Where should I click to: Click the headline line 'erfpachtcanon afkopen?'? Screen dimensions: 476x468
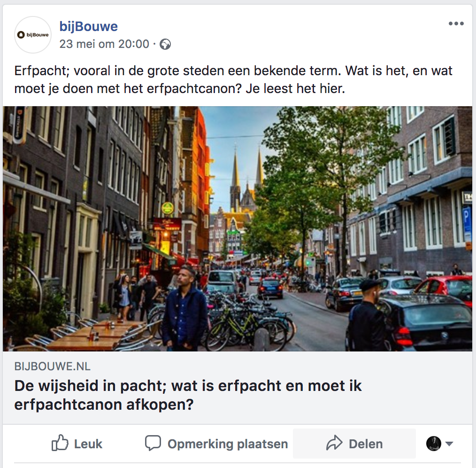point(104,405)
